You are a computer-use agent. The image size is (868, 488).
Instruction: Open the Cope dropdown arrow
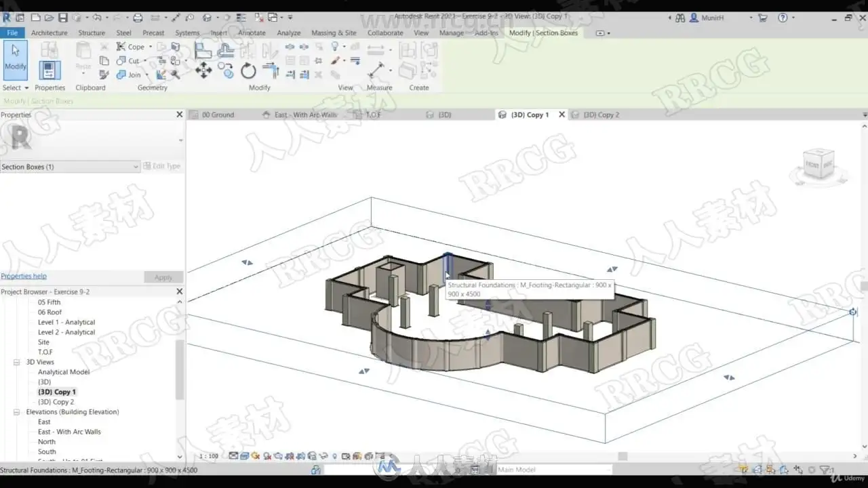point(151,47)
